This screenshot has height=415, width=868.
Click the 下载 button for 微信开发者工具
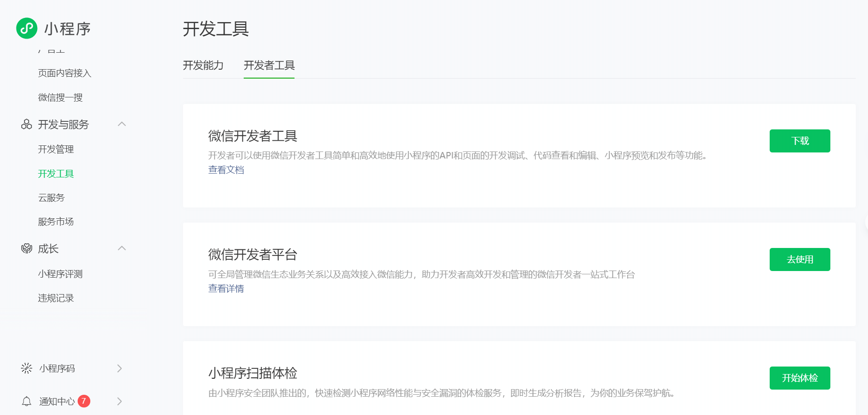tap(800, 141)
